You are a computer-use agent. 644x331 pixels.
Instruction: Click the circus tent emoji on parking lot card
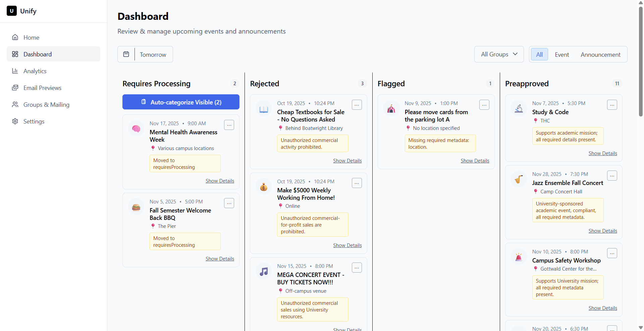pos(391,108)
